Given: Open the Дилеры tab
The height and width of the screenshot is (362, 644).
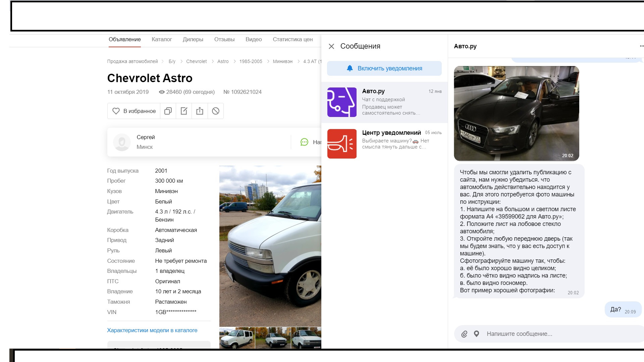Looking at the screenshot, I should pos(193,40).
